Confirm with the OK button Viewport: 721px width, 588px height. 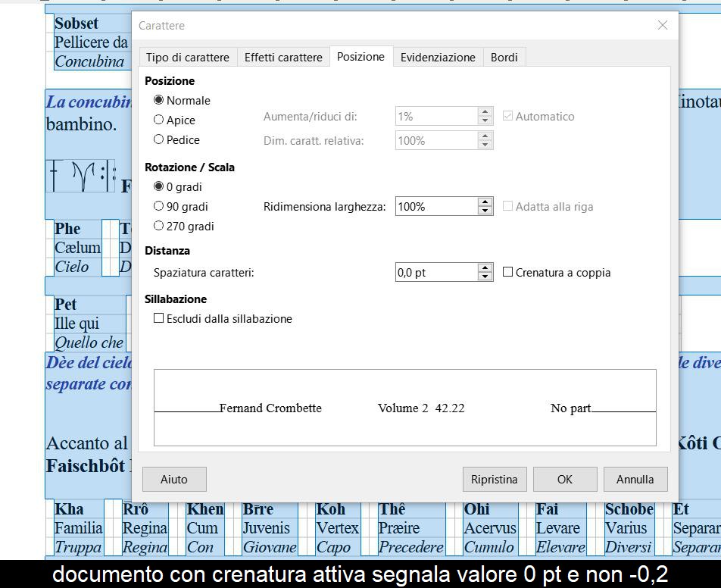pyautogui.click(x=565, y=480)
